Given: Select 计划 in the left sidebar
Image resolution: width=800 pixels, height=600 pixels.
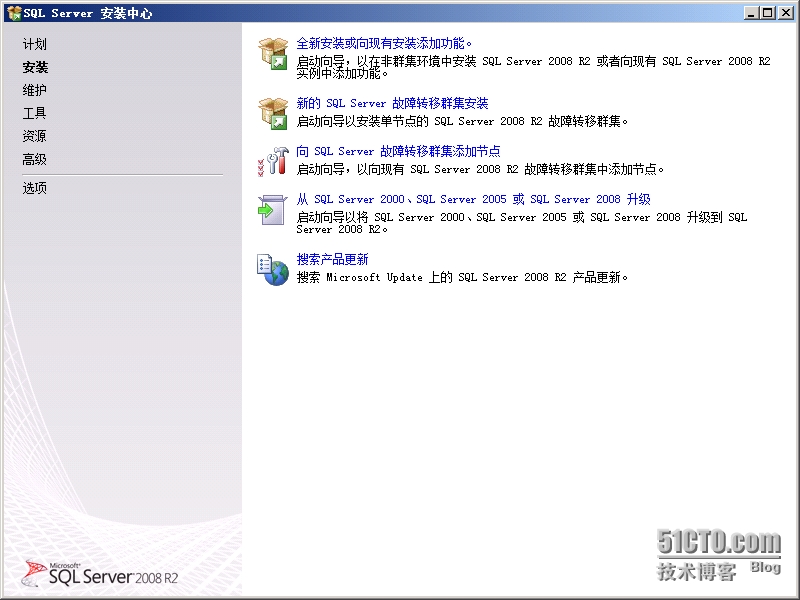Looking at the screenshot, I should pos(35,44).
